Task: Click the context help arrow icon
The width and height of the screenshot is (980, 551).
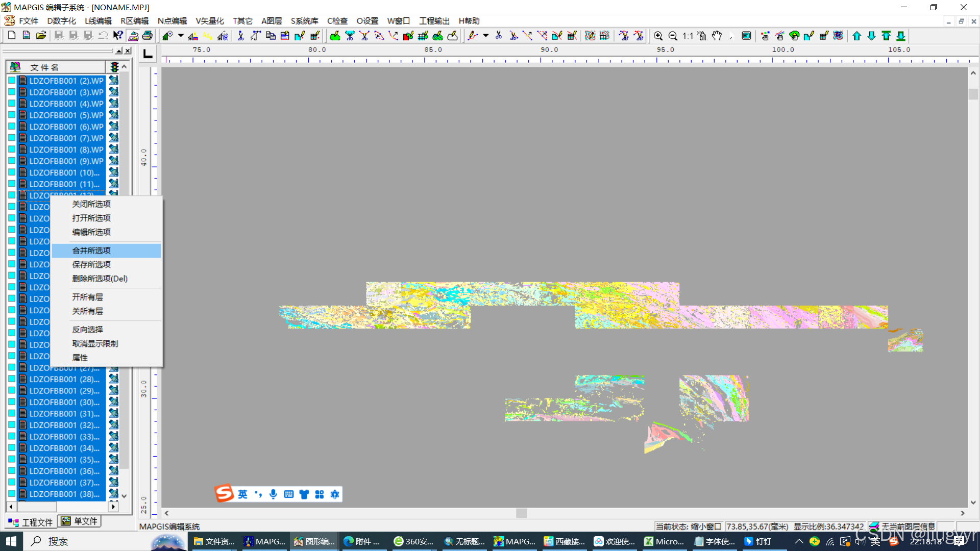Action: point(118,36)
